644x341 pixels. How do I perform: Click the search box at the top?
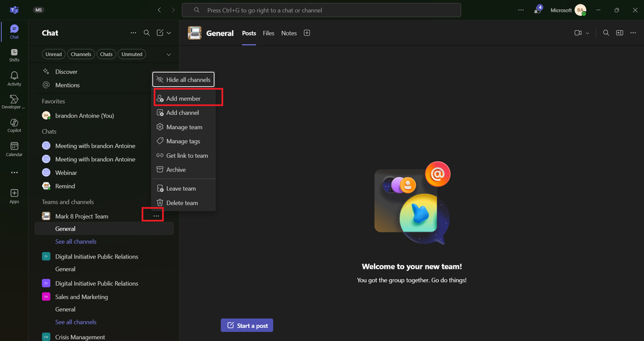coord(321,10)
